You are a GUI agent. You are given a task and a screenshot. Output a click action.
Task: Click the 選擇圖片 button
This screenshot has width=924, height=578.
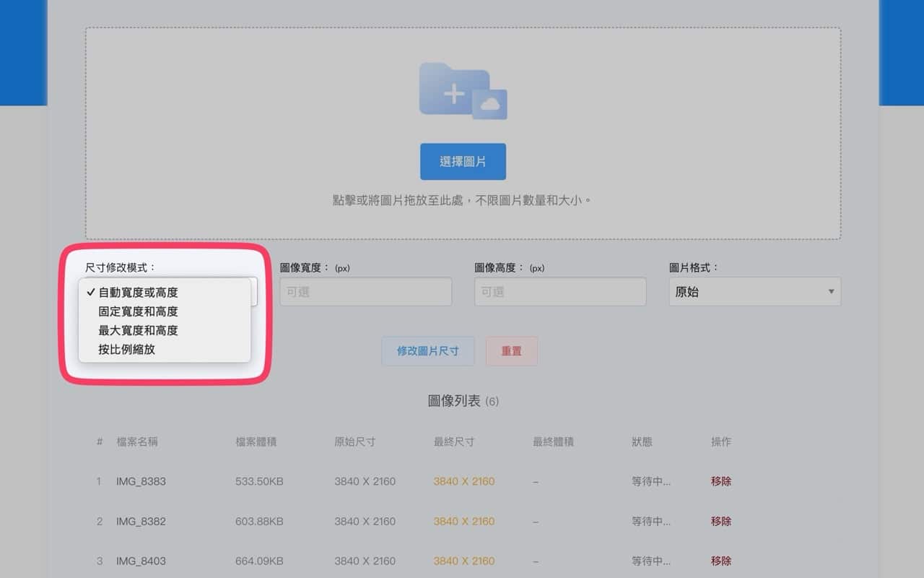(x=463, y=162)
